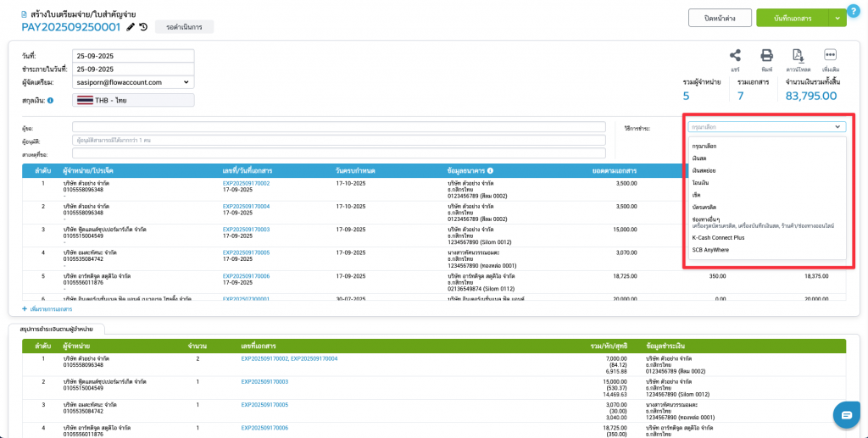Viewport: 868px width, 438px height.
Task: Expand the arrow next to บันทึกเอกสาร
Action: tap(837, 17)
